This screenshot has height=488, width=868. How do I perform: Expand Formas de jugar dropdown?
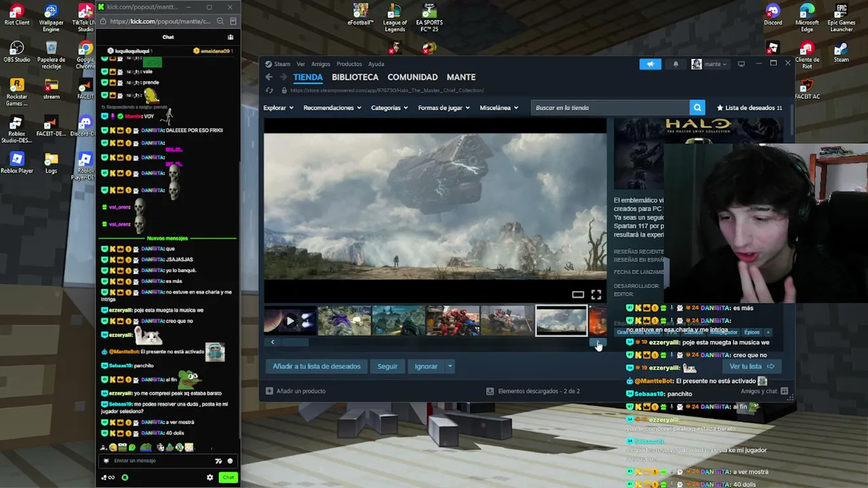coord(443,108)
